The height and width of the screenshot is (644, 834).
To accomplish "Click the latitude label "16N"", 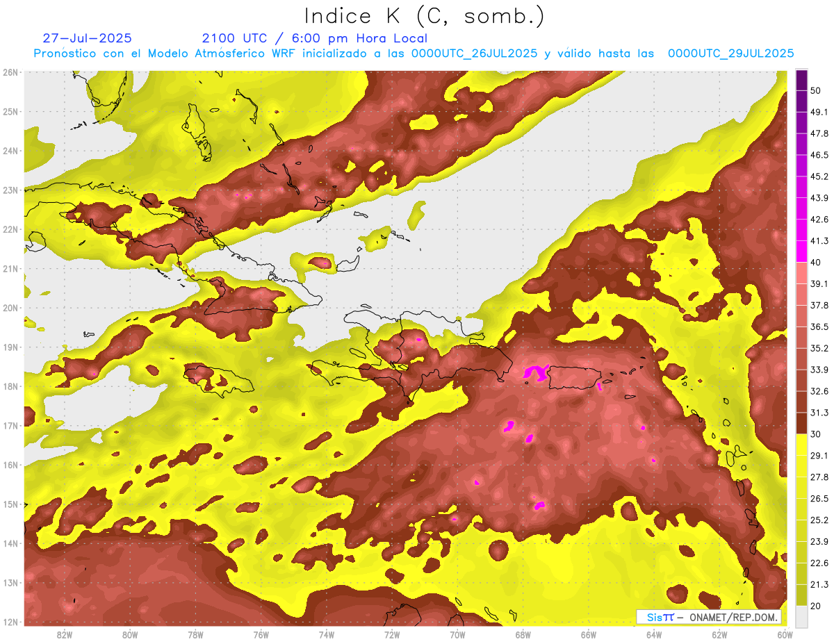I will click(10, 465).
